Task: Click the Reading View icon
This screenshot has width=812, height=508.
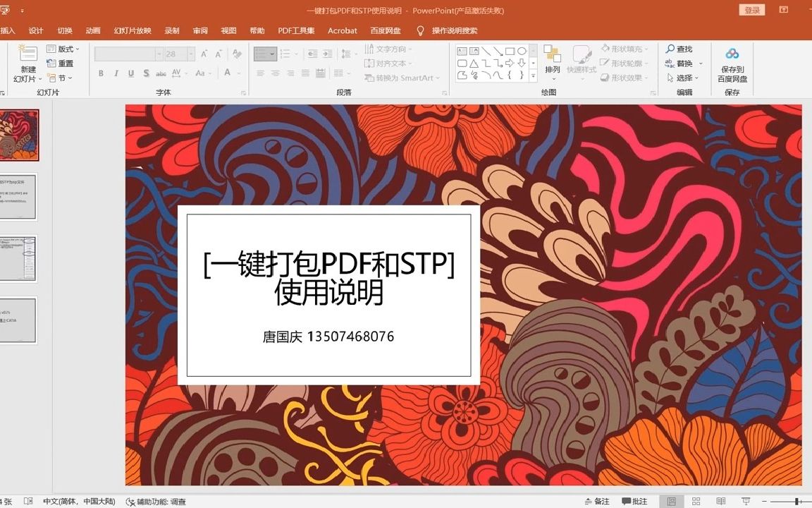Action: [721, 502]
